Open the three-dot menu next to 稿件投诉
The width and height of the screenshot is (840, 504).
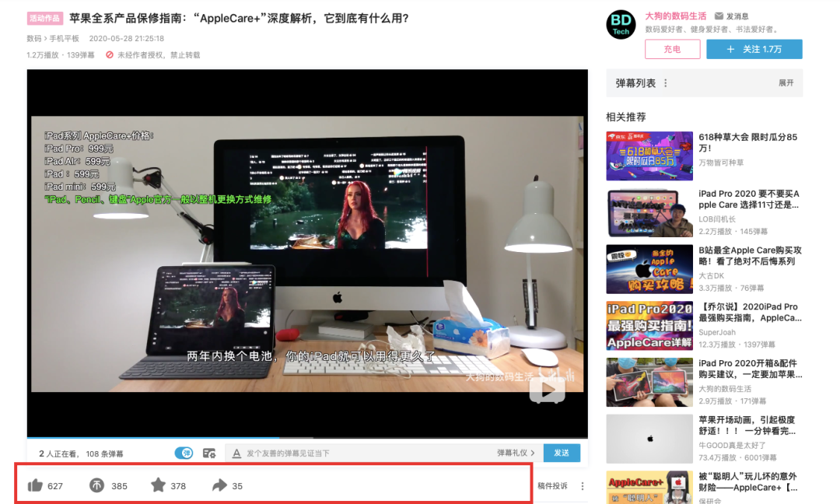583,486
